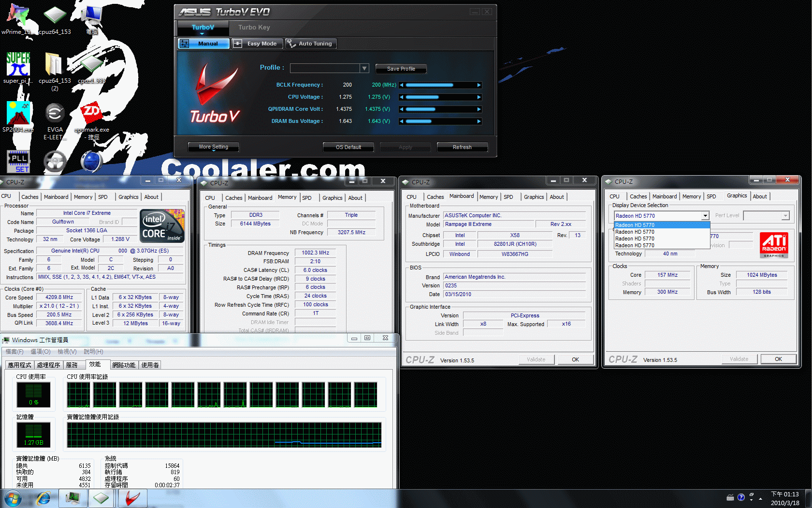
Task: Click the DRAM Frequency value 1002.3 MHz
Action: pos(315,253)
